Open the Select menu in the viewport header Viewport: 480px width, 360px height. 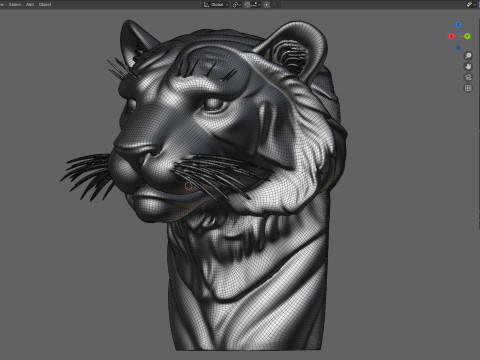pyautogui.click(x=15, y=5)
